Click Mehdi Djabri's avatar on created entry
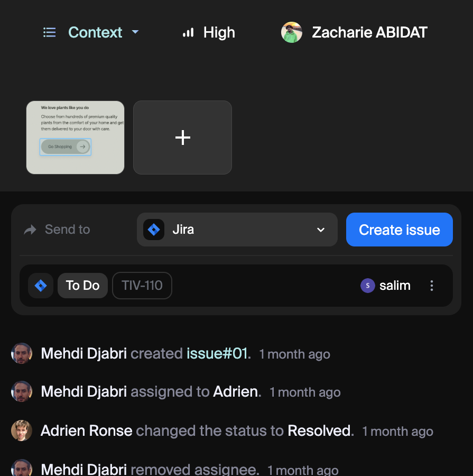 (22, 353)
